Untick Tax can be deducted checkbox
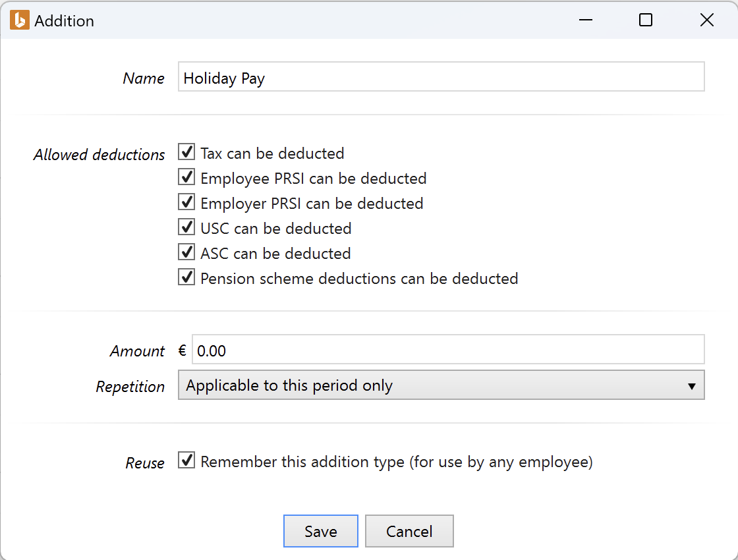This screenshot has width=738, height=560. pos(186,152)
